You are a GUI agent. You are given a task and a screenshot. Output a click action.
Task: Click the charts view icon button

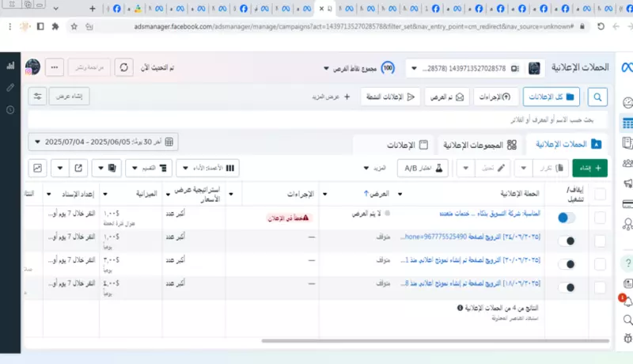(37, 168)
